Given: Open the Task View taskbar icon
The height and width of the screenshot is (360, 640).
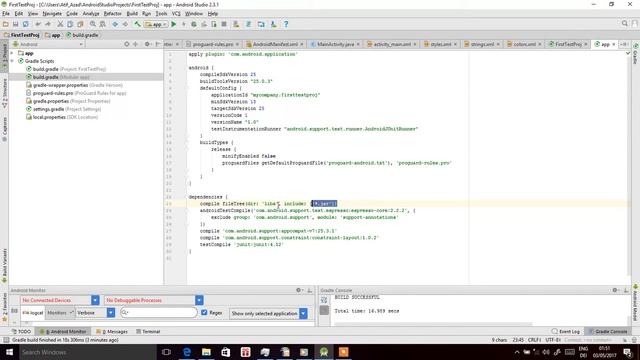Looking at the screenshot, I should [x=167, y=352].
